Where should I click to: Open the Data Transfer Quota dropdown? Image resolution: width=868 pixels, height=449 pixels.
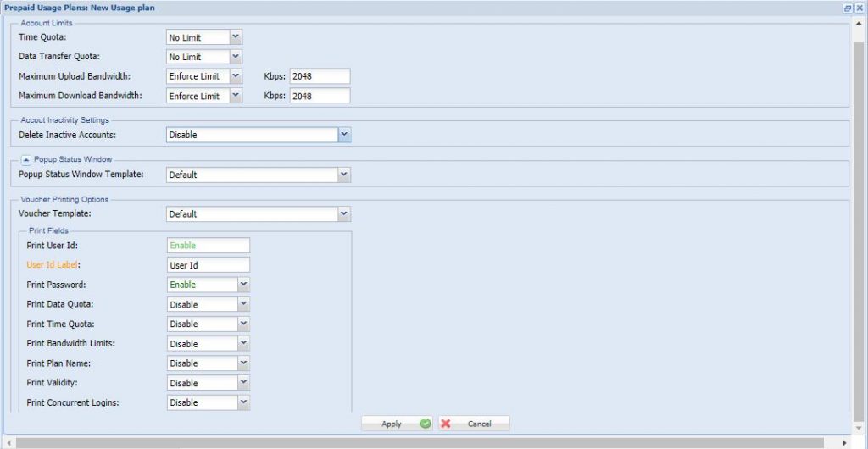click(236, 57)
